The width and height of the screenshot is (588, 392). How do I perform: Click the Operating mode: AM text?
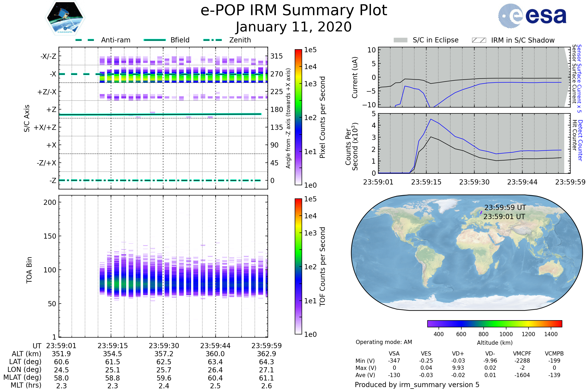point(384,342)
